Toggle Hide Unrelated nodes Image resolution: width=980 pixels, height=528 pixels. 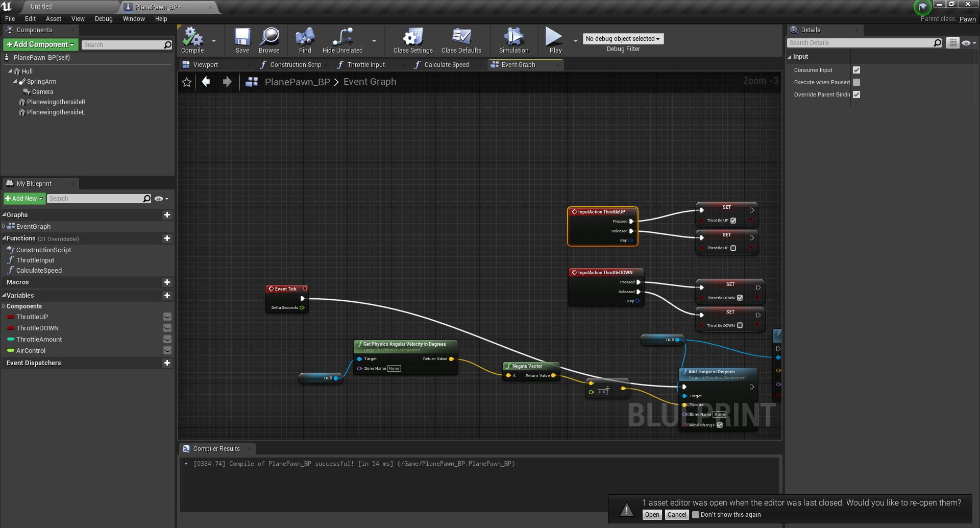[x=342, y=40]
